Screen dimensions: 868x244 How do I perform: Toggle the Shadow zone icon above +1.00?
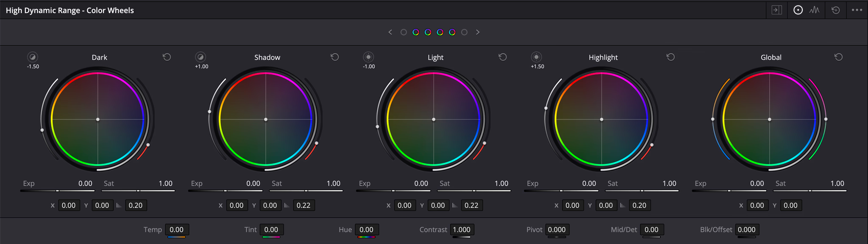click(200, 57)
